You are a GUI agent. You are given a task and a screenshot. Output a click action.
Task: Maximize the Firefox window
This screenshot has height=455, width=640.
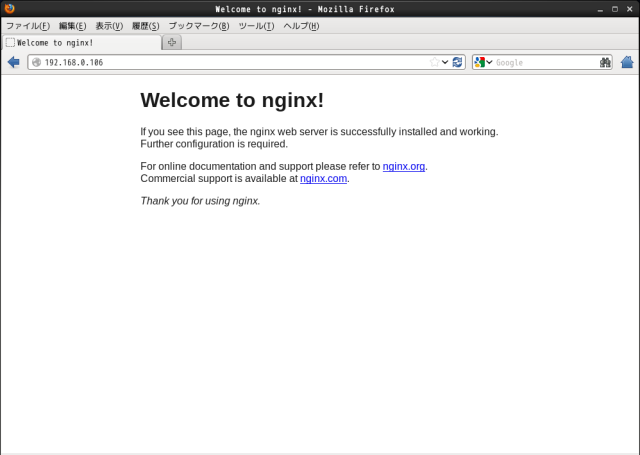(x=615, y=9)
